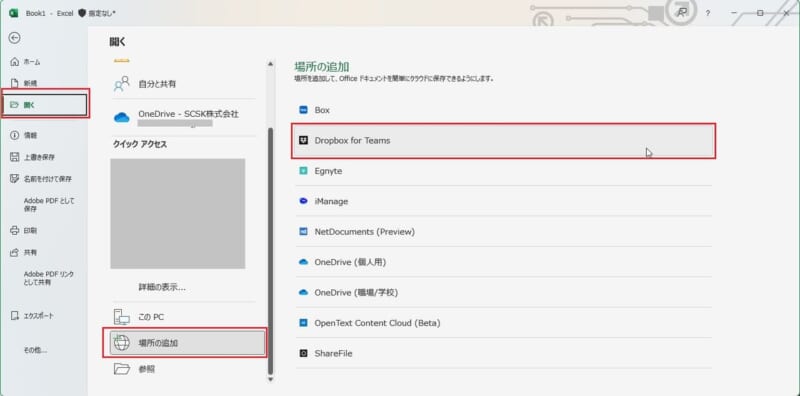This screenshot has width=800, height=396.
Task: Select 開く (Open) in the sidebar
Action: [x=45, y=105]
